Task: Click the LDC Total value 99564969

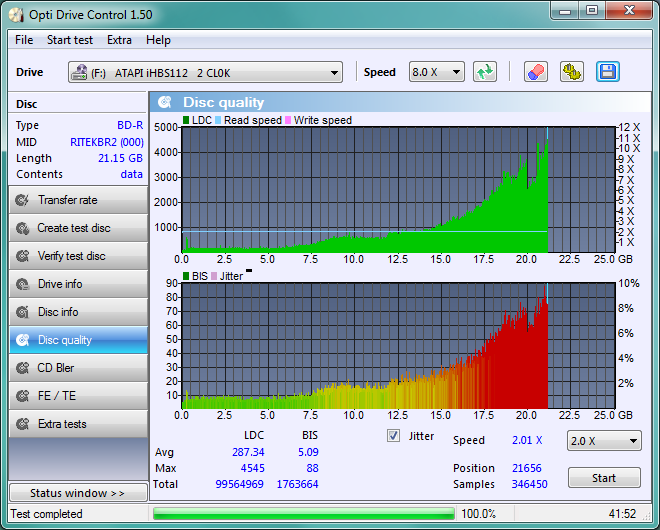Action: [240, 484]
